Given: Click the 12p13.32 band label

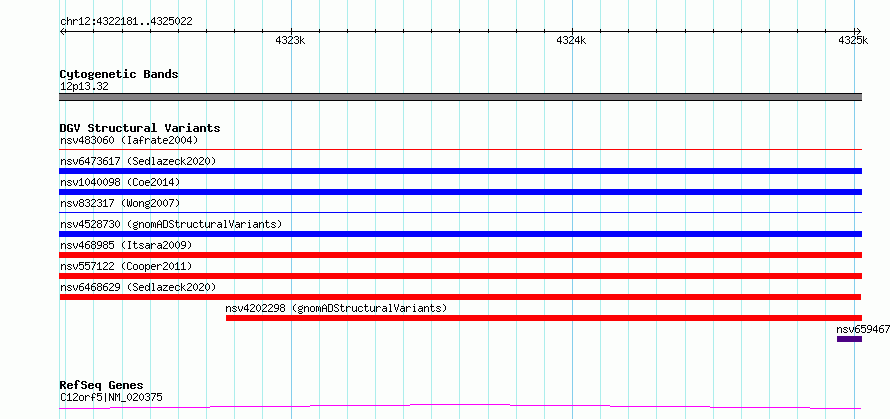Looking at the screenshot, I should [x=84, y=87].
